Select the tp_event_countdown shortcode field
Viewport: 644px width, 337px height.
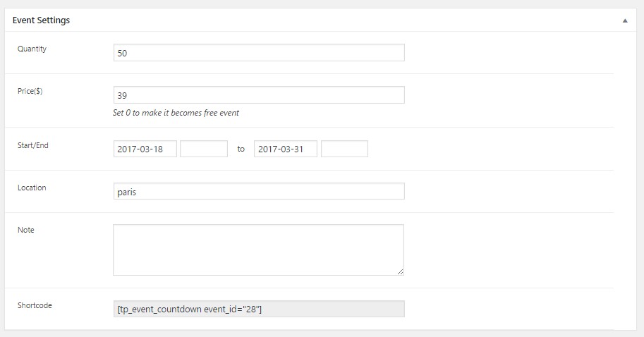[x=259, y=309]
